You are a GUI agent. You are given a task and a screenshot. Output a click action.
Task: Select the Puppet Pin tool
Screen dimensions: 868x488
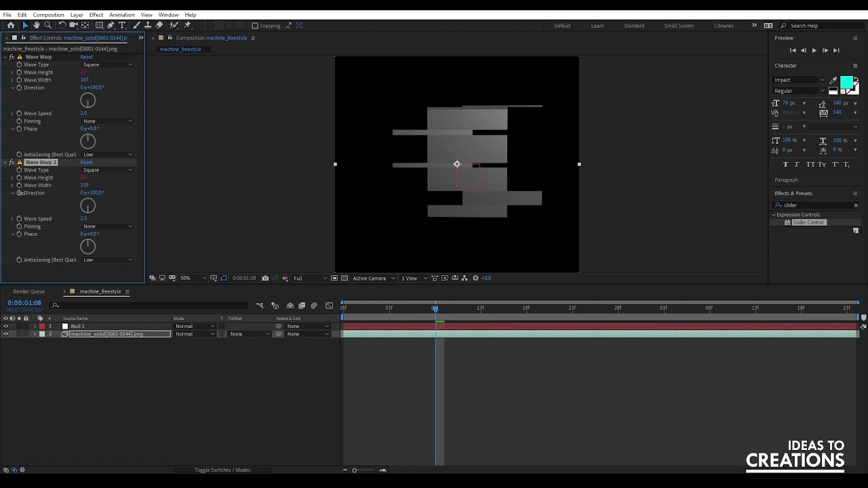pos(188,25)
